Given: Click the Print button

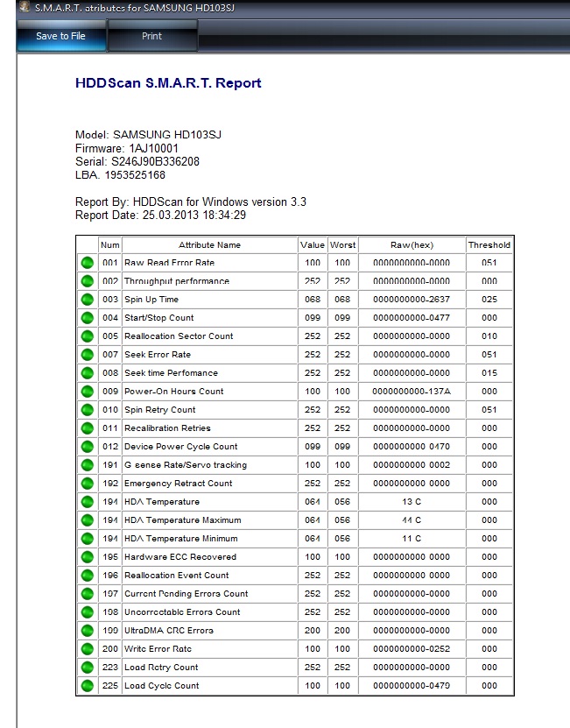Looking at the screenshot, I should (151, 36).
